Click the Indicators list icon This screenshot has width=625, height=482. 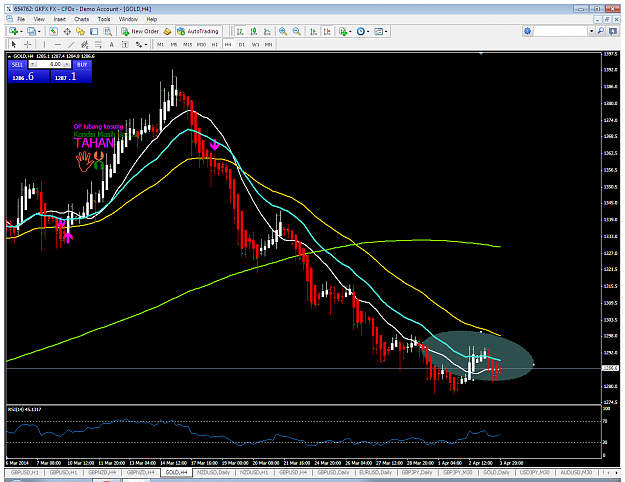[x=343, y=31]
